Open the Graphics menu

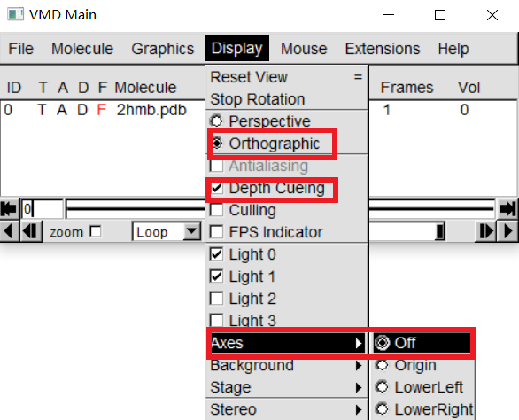point(162,49)
